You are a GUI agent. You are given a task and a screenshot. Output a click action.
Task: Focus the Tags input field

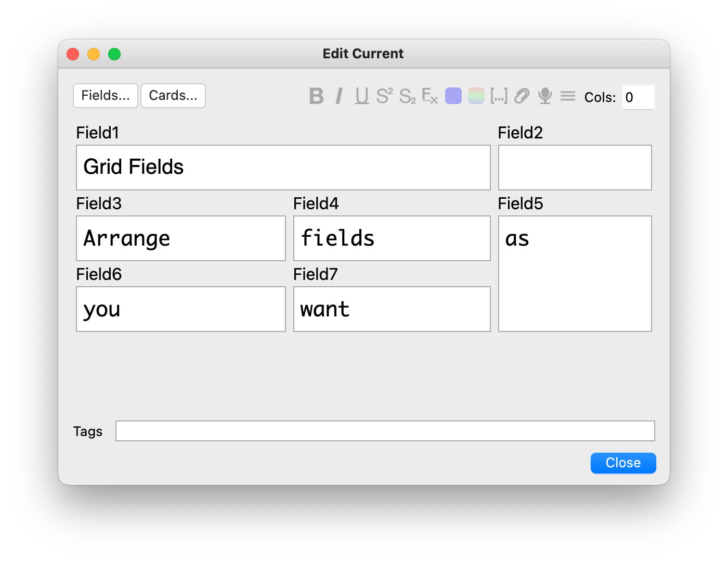[385, 431]
